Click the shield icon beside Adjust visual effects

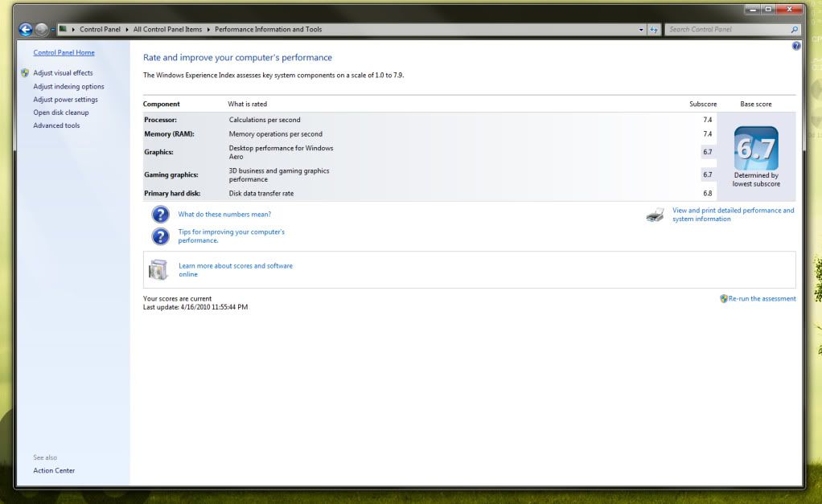click(25, 73)
